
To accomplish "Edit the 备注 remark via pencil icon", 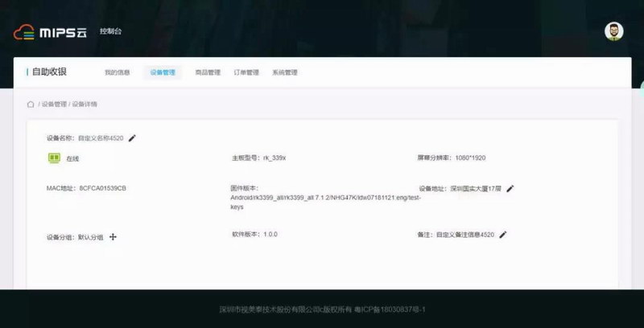I will click(503, 235).
